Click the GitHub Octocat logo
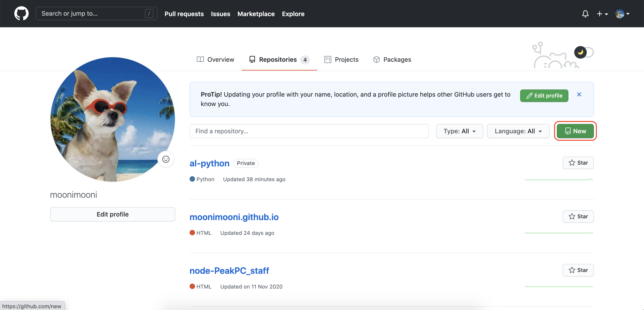The width and height of the screenshot is (644, 310). (21, 13)
